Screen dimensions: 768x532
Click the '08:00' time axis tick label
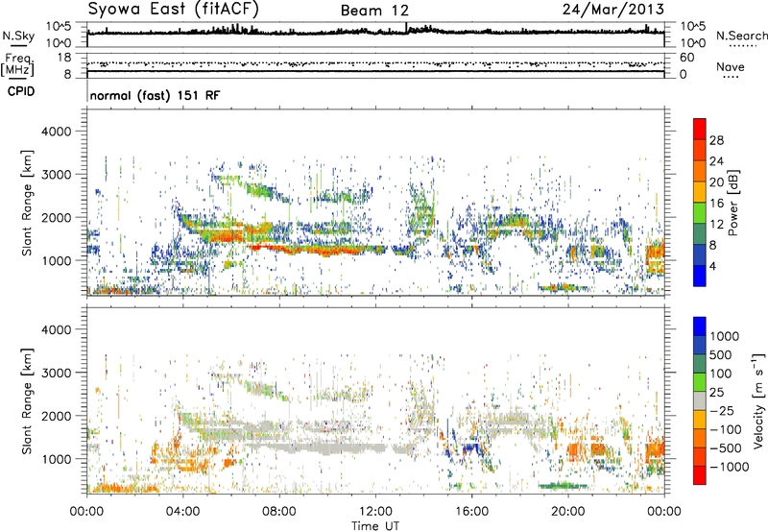pyautogui.click(x=279, y=512)
